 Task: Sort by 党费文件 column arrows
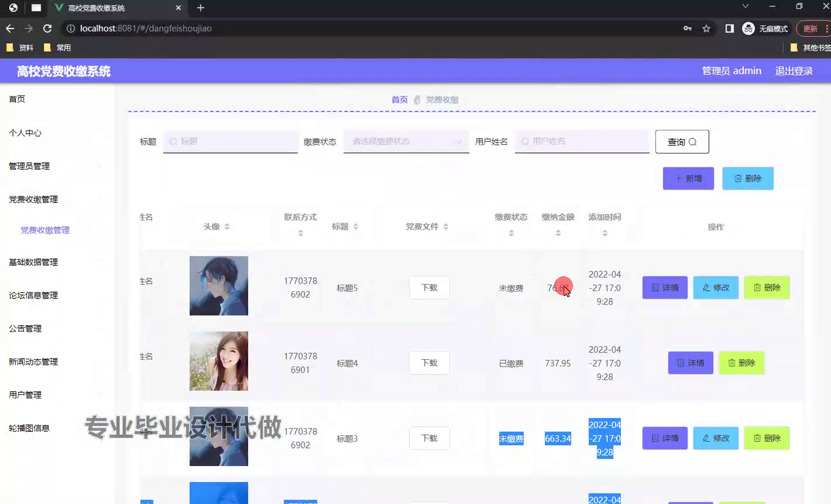[x=445, y=226]
